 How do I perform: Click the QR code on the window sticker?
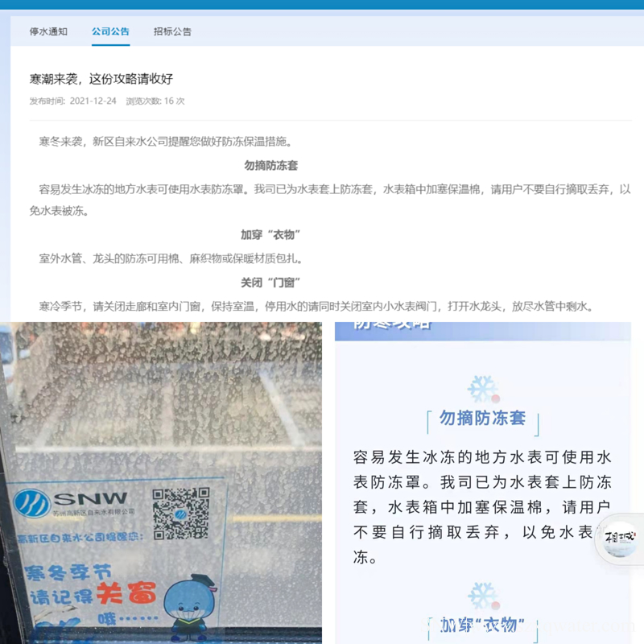[180, 512]
